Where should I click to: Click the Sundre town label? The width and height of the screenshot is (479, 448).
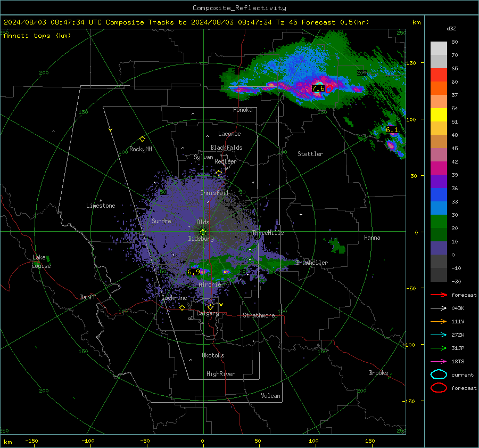click(x=161, y=221)
